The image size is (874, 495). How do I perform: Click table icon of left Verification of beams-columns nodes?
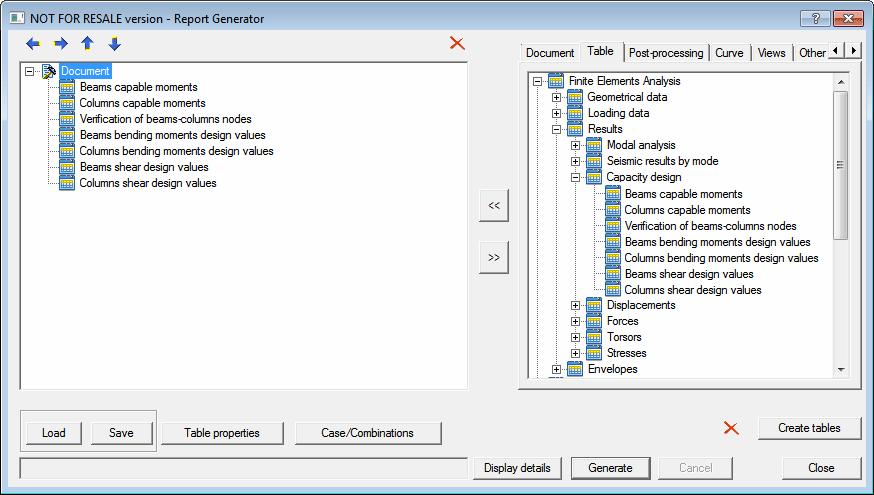[x=67, y=119]
